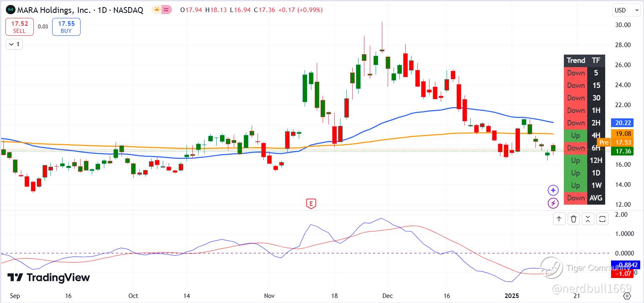Click the Pre 17.53 pre-market price label
The image size is (644, 303).
pyautogui.click(x=615, y=143)
